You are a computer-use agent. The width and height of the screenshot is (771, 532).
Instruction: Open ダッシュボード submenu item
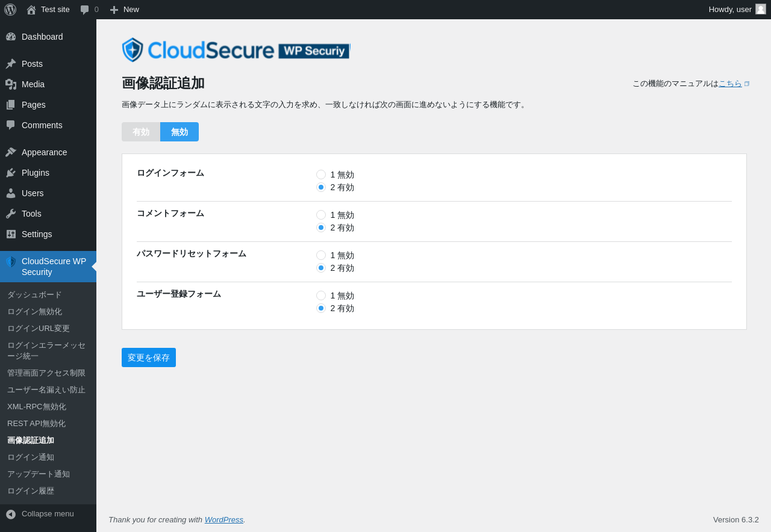[48, 295]
